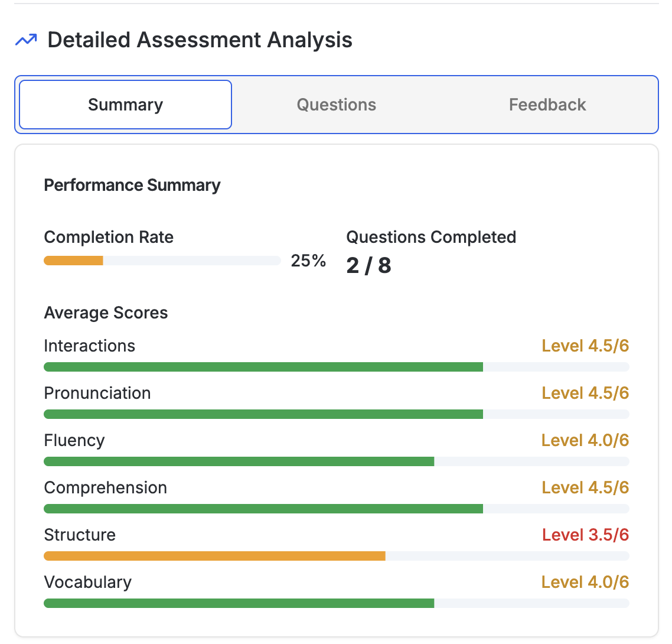Open the Feedback tab
Screen dimensions: 672x644
(547, 105)
